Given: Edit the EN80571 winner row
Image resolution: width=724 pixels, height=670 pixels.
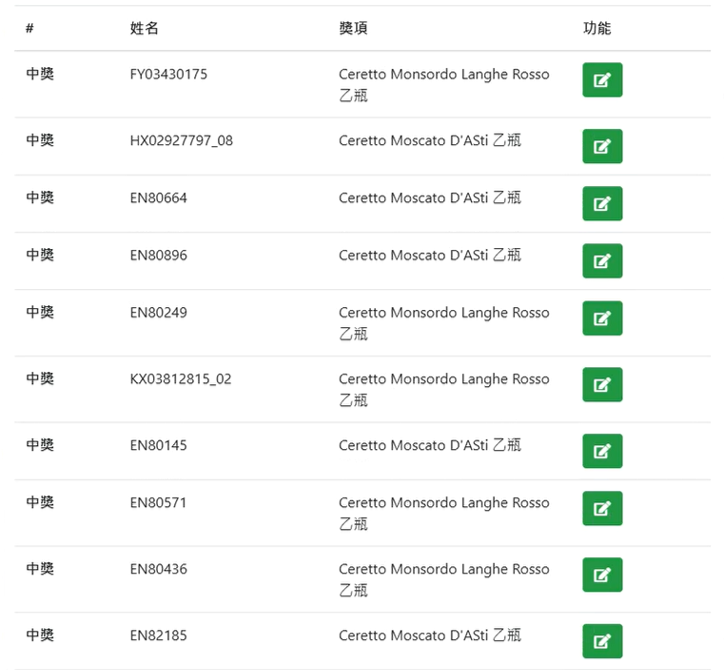Looking at the screenshot, I should click(x=602, y=508).
